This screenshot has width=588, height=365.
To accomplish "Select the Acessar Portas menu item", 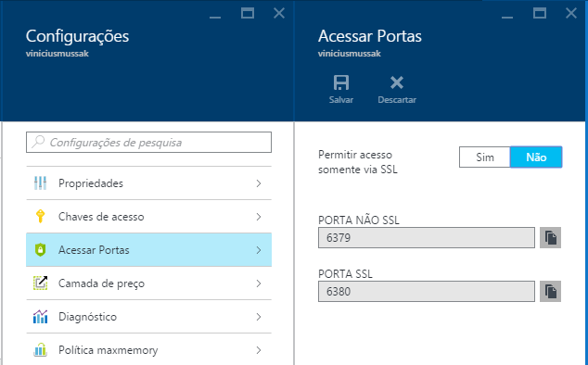I will 148,250.
